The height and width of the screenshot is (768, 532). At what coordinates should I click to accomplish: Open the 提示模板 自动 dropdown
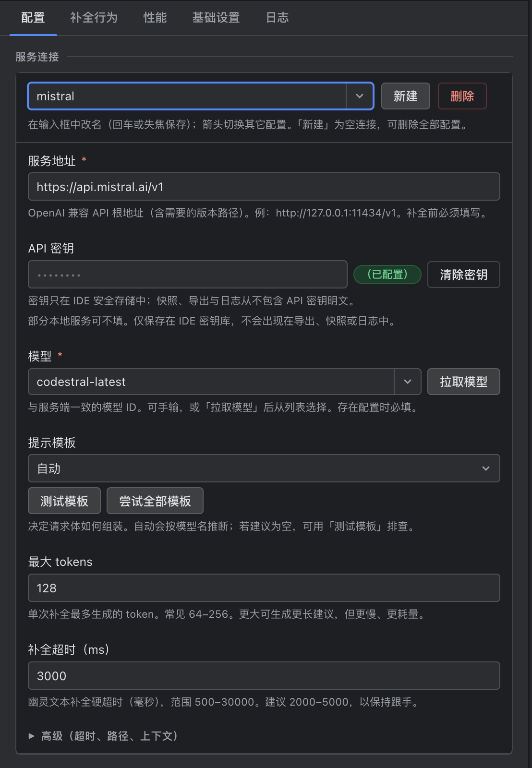click(264, 468)
